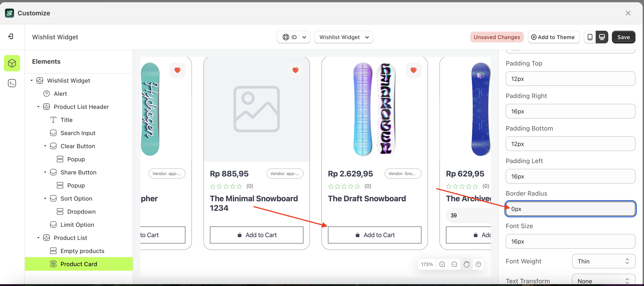Open the Wishlist Widget selector dropdown

343,37
